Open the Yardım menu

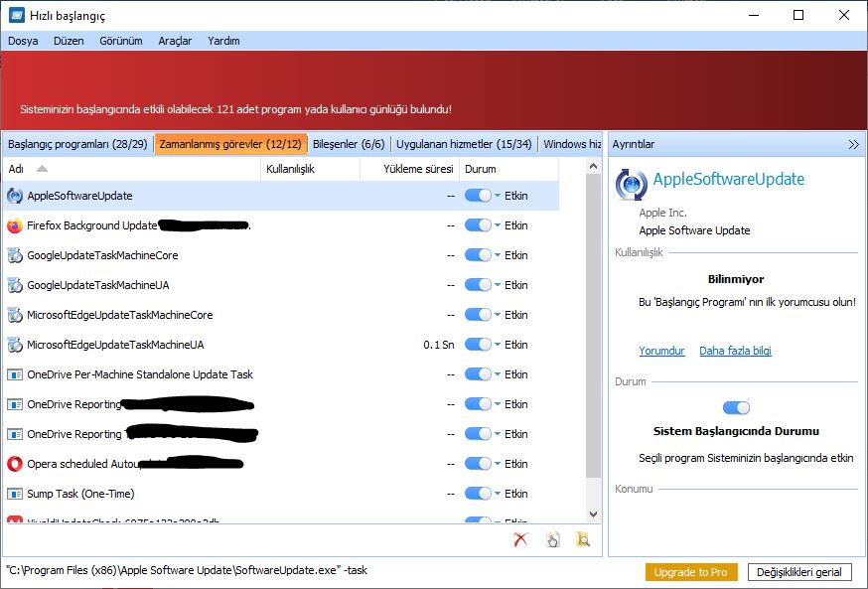223,41
